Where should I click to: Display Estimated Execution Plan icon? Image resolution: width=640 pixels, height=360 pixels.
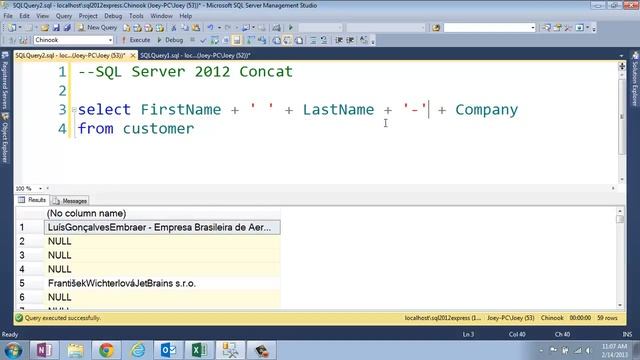click(214, 40)
